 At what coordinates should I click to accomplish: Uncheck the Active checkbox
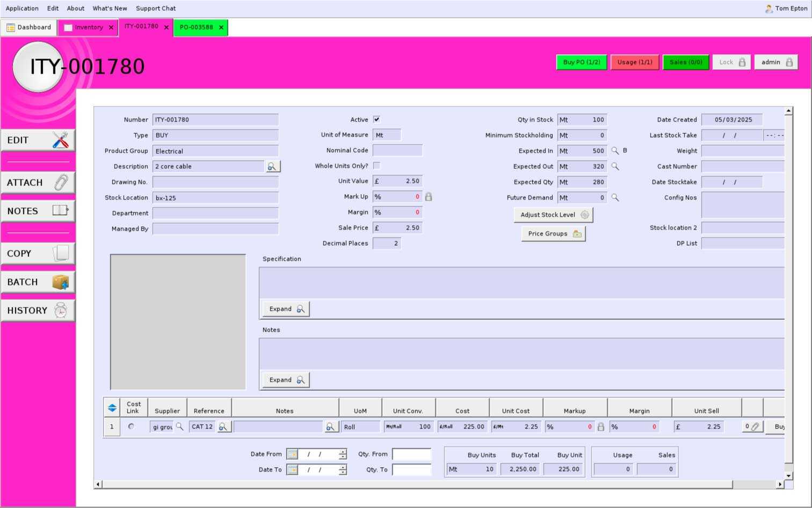pyautogui.click(x=376, y=119)
